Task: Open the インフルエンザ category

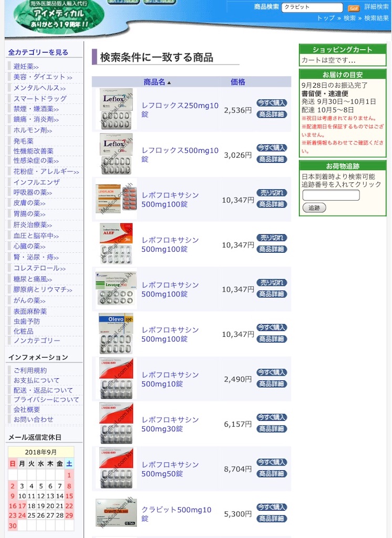Action: [36, 182]
